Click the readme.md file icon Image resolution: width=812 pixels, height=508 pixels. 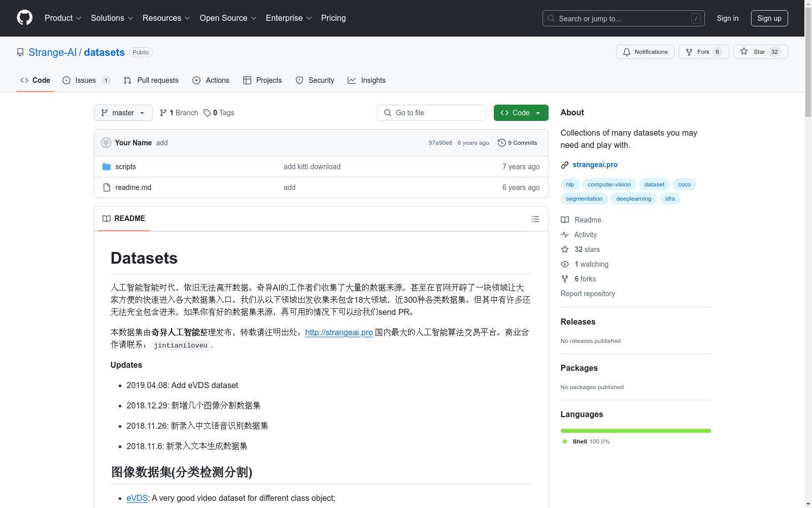(107, 187)
